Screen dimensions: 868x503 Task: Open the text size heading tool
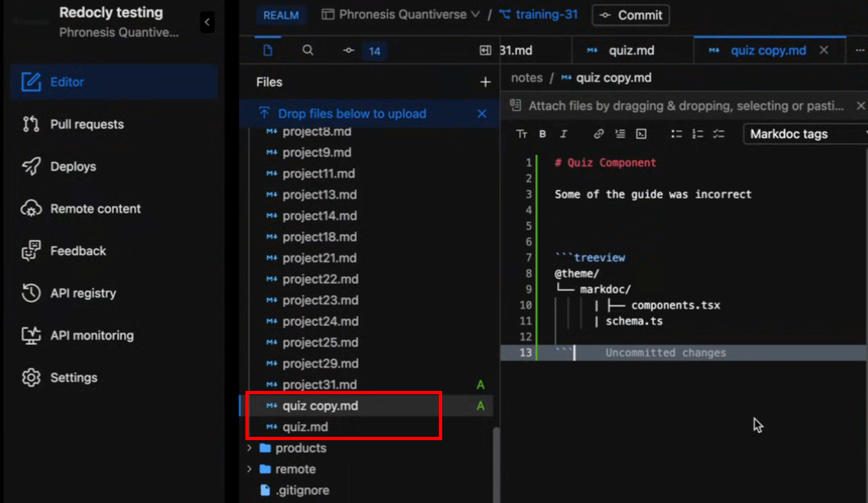(x=521, y=134)
